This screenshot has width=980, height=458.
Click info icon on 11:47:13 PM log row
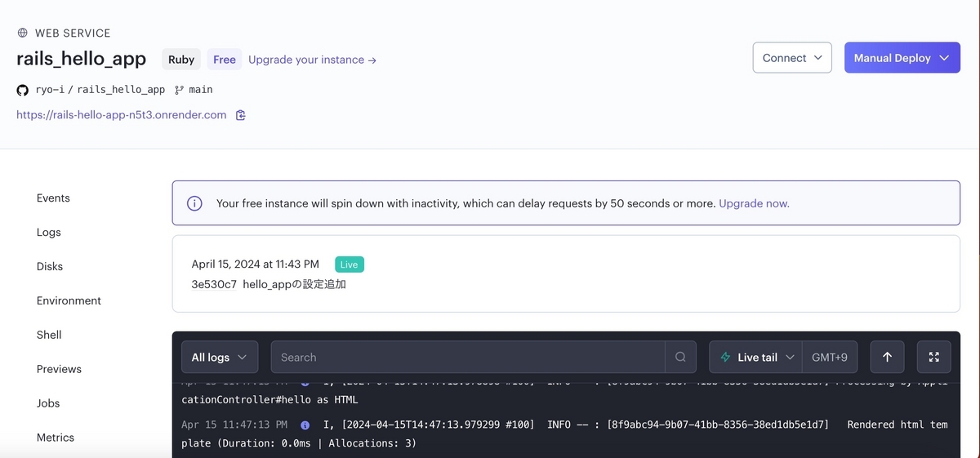point(305,425)
